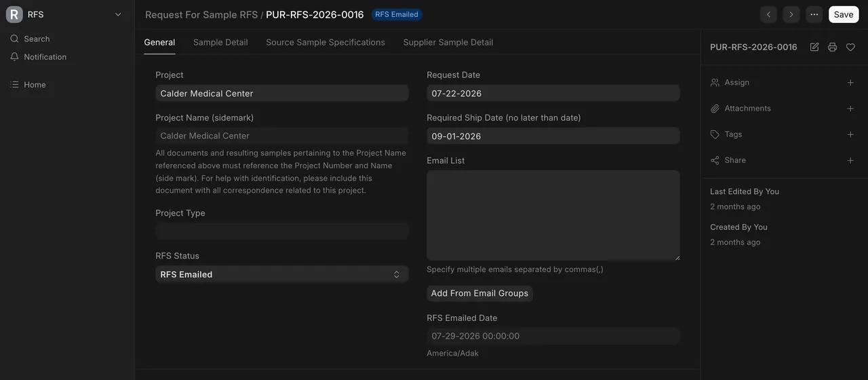The image size is (868, 380).
Task: Click the America/Adak timezone text
Action: pyautogui.click(x=452, y=354)
